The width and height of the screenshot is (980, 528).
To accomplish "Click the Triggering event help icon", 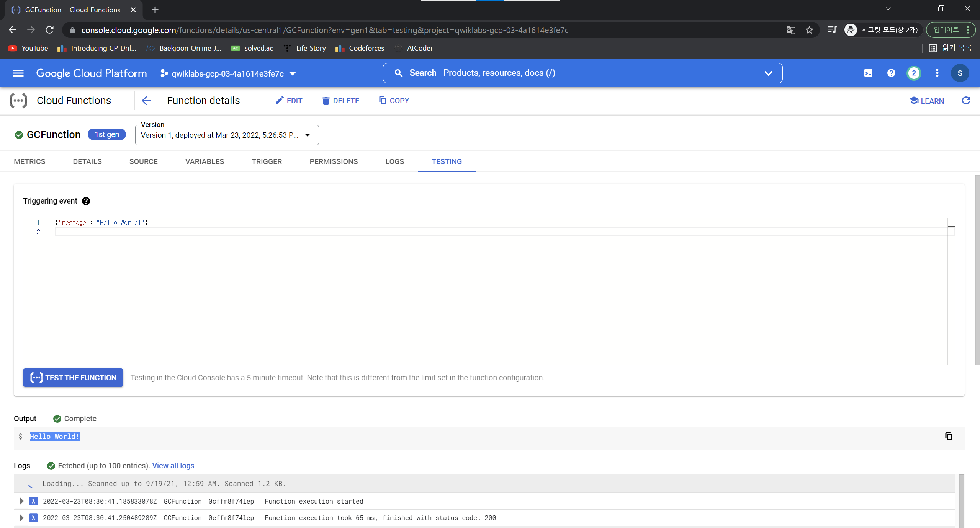I will (x=86, y=201).
